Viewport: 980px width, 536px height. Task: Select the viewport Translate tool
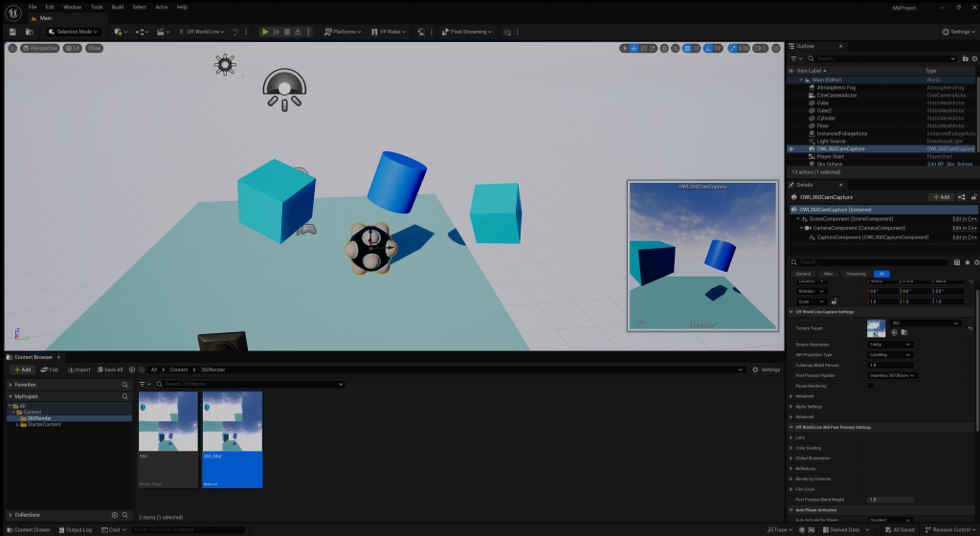click(634, 48)
